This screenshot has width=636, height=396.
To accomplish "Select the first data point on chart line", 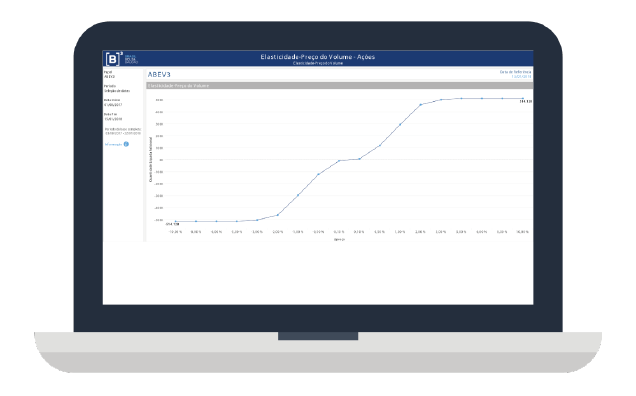I will [x=176, y=222].
